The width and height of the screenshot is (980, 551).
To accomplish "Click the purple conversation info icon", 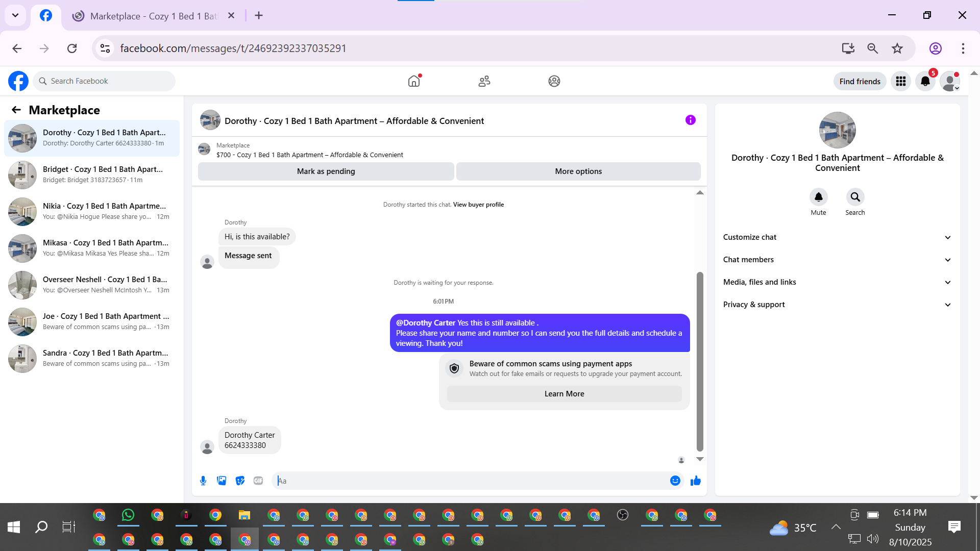I will [x=690, y=120].
